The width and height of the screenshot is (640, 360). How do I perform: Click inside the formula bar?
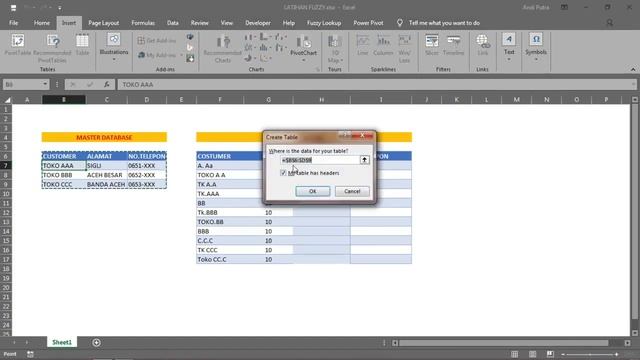point(376,84)
